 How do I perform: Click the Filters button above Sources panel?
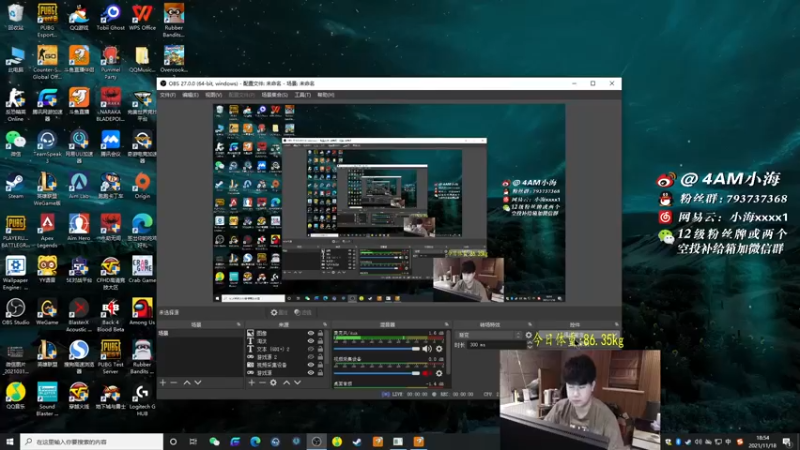point(303,312)
